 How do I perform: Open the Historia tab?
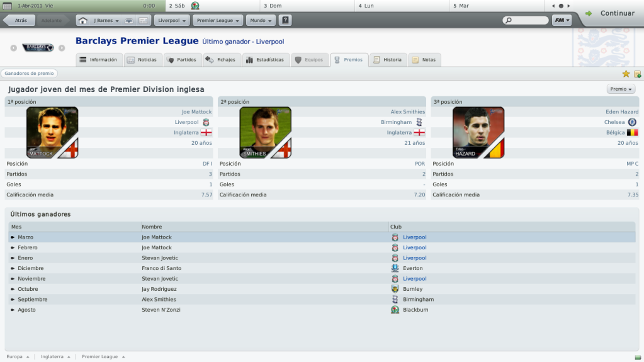(x=388, y=60)
